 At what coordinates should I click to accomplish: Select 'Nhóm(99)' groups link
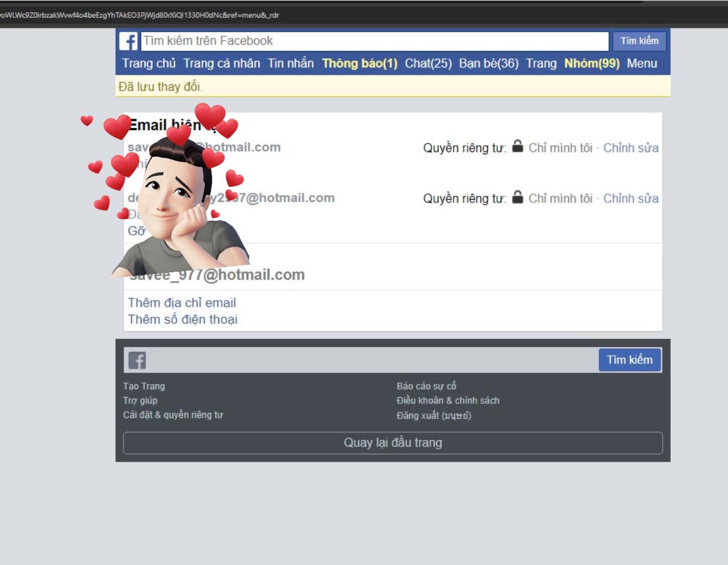pos(592,64)
